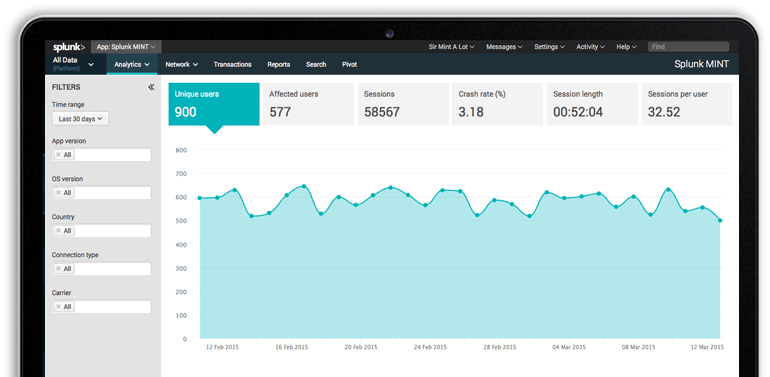Select the Sessions per user card
770x377 pixels.
[687, 104]
